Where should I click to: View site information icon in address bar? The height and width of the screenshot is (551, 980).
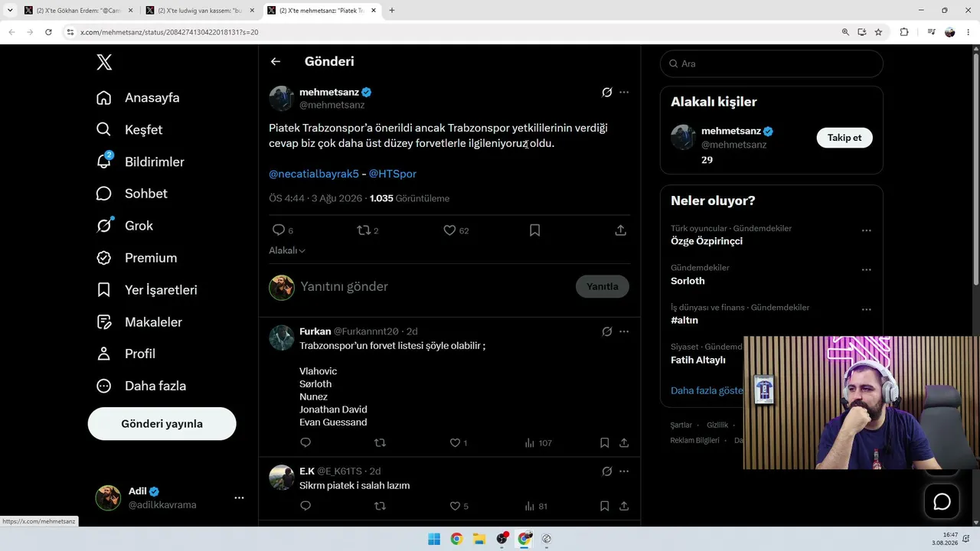(x=70, y=32)
